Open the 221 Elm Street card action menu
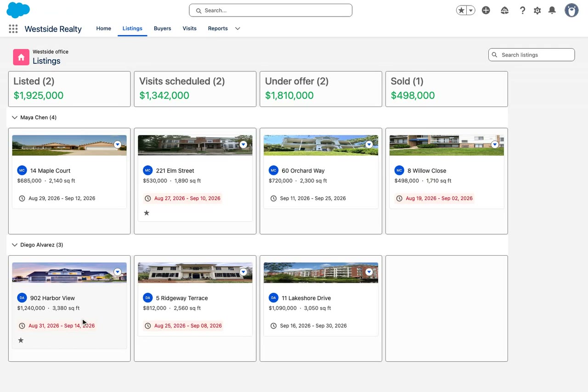This screenshot has width=588, height=392. 243,145
